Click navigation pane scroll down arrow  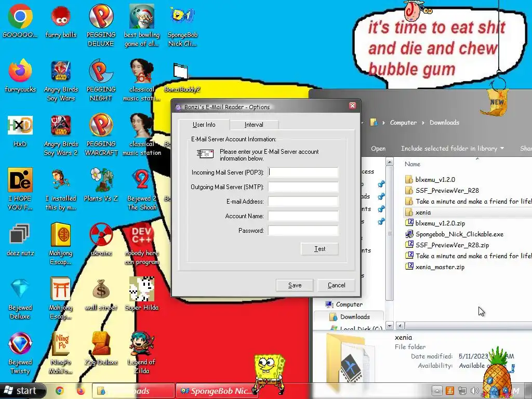click(x=390, y=326)
